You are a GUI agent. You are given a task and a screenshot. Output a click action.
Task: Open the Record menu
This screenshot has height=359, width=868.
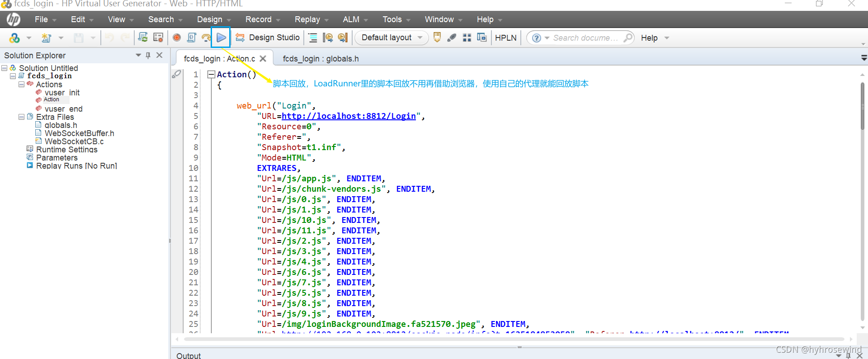[x=262, y=19]
